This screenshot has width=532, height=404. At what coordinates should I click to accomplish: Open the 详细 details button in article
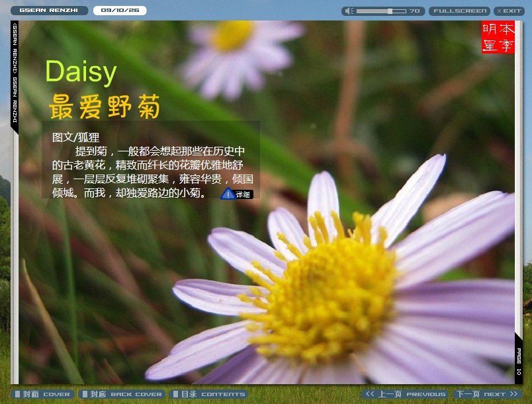coord(243,194)
